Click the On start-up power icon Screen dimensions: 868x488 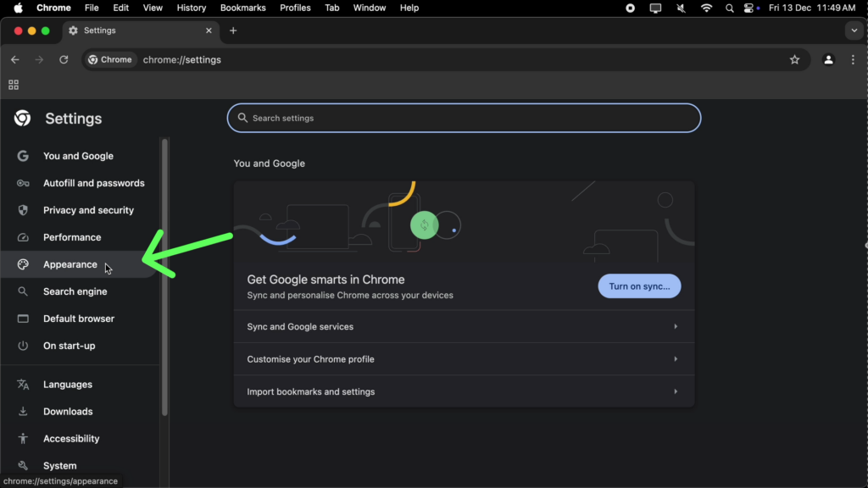23,346
